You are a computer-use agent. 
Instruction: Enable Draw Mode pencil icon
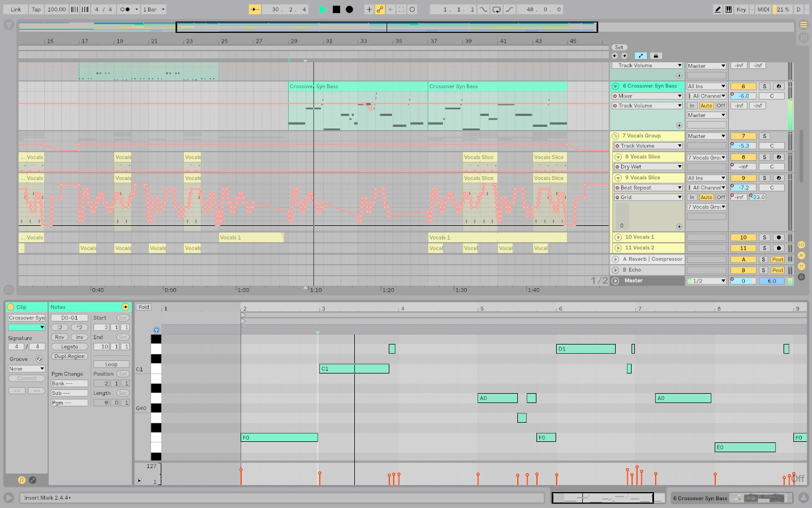coord(717,9)
